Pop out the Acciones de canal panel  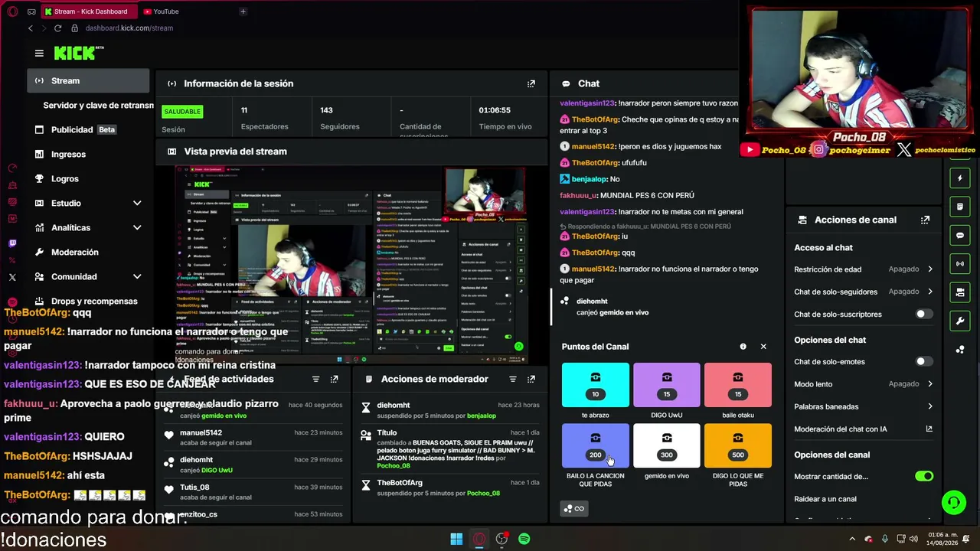925,220
